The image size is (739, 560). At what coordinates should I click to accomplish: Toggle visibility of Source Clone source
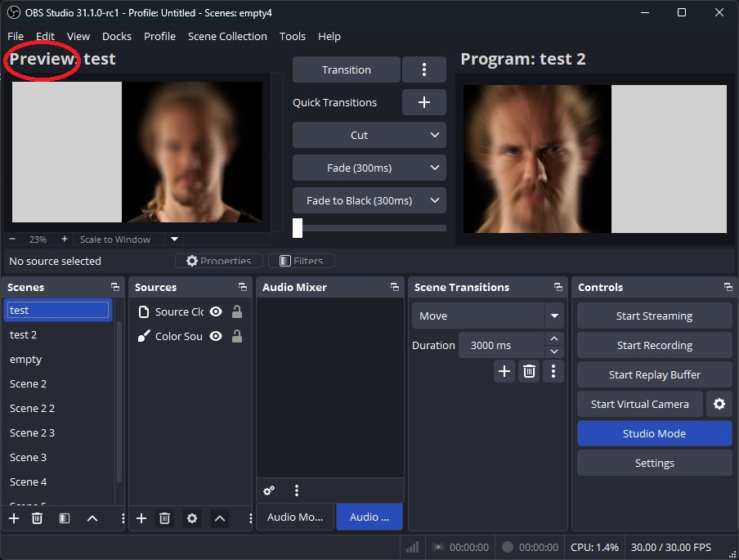(216, 311)
